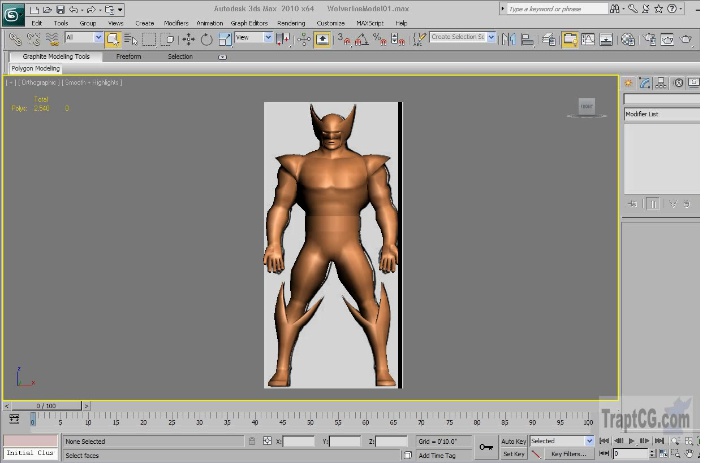724x463 pixels.
Task: Click the Orthographic viewport label
Action: click(x=39, y=83)
